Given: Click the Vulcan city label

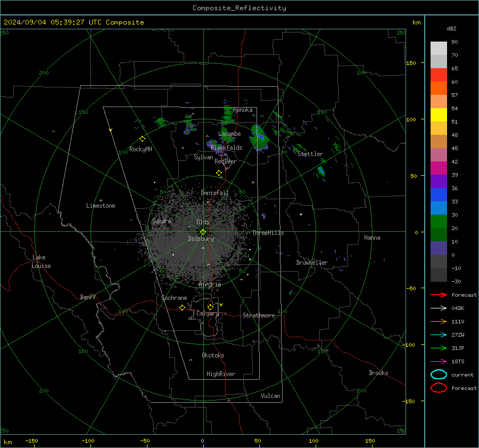Looking at the screenshot, I should tap(270, 396).
